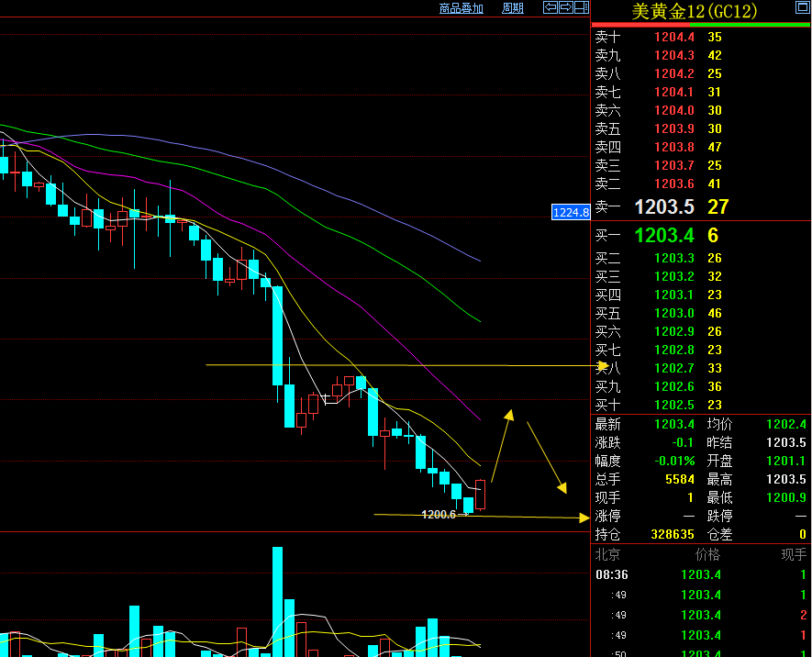Screen dimensions: 812x657
Task: Open the 周期 period selector
Action: (513, 8)
